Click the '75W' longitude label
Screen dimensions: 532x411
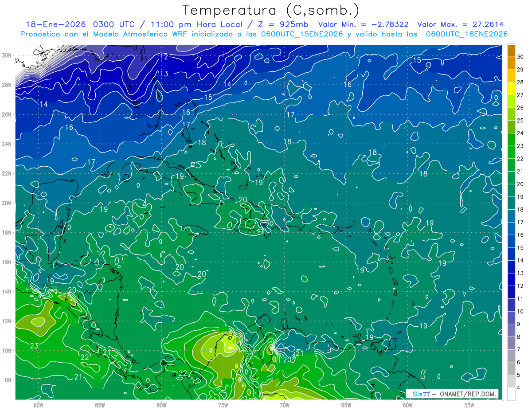(x=223, y=405)
